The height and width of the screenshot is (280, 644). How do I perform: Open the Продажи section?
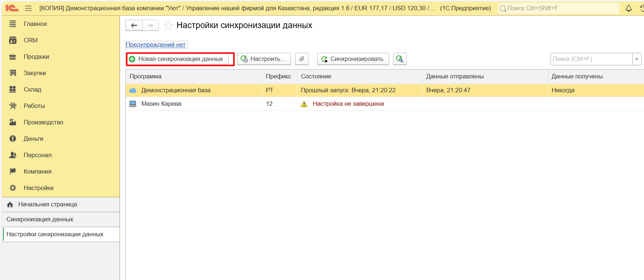36,57
